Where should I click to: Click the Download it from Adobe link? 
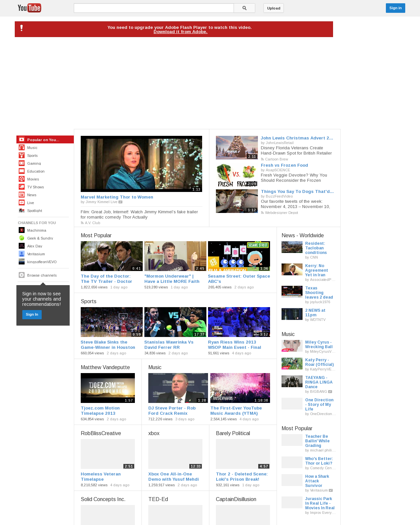pos(180,32)
